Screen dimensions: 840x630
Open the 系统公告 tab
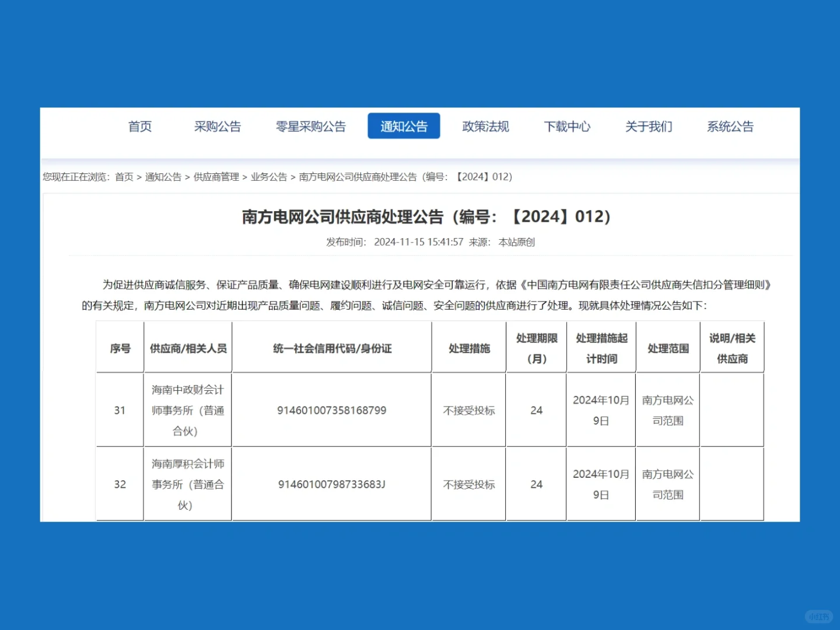click(730, 127)
